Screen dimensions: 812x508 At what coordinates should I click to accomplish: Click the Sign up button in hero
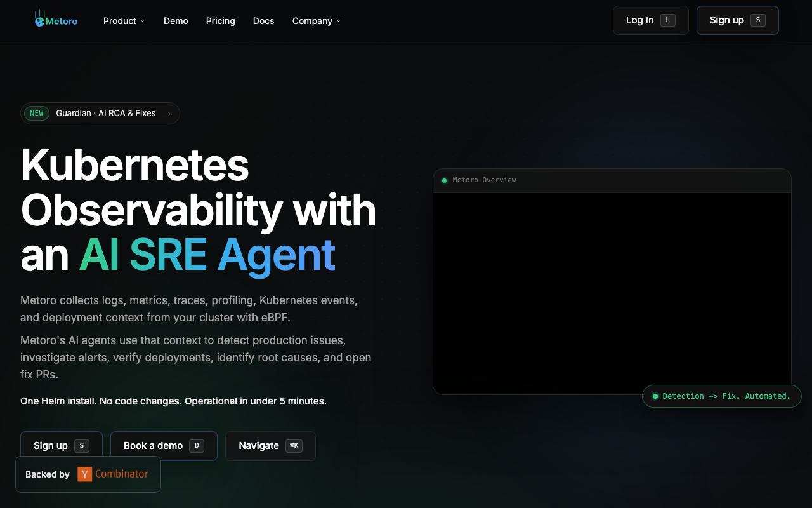coord(62,446)
